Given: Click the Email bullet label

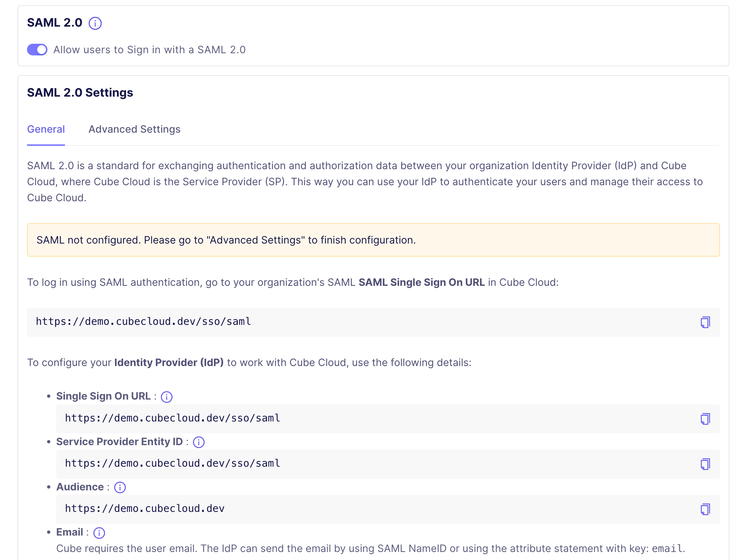Looking at the screenshot, I should coord(70,532).
